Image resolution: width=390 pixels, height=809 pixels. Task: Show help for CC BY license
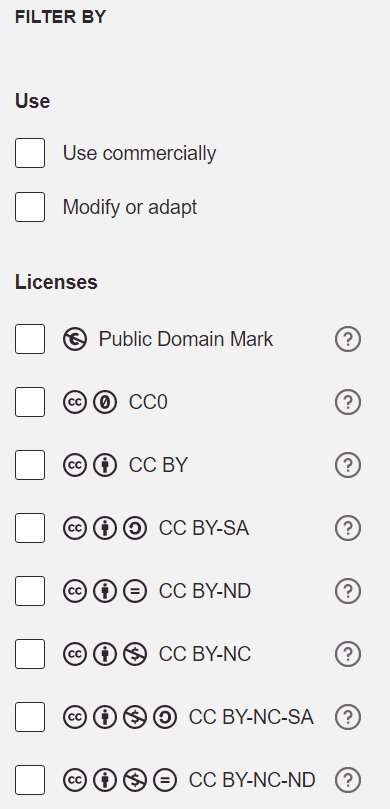348,465
